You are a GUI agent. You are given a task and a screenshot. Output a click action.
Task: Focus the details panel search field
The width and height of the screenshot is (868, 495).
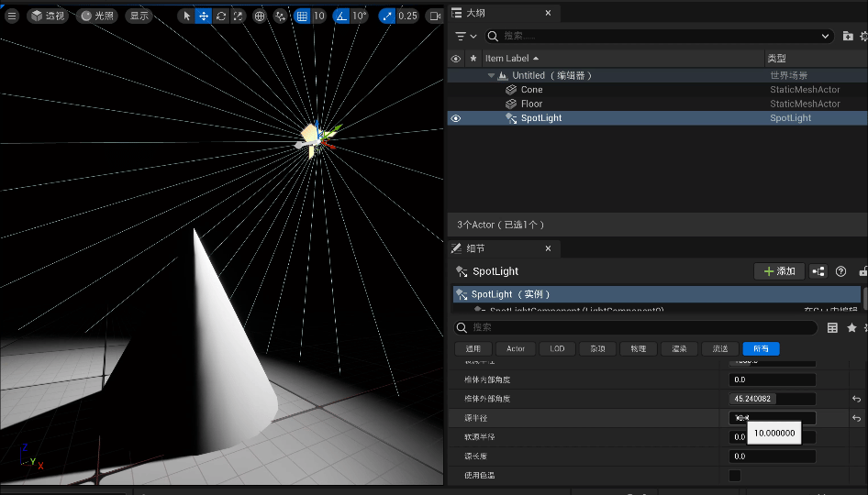636,327
